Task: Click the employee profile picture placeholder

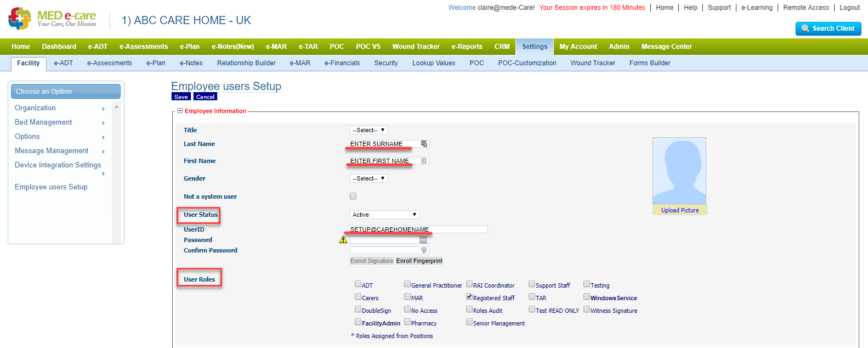Action: pos(679,171)
